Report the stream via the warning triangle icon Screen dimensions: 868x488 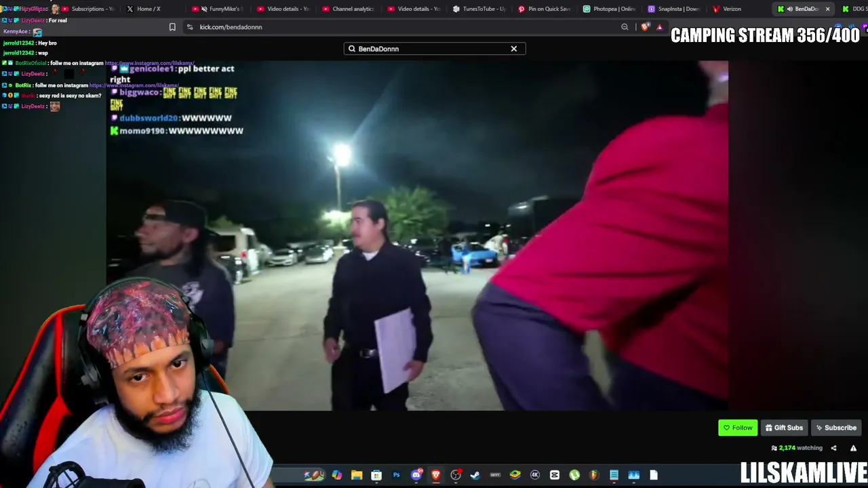(853, 448)
